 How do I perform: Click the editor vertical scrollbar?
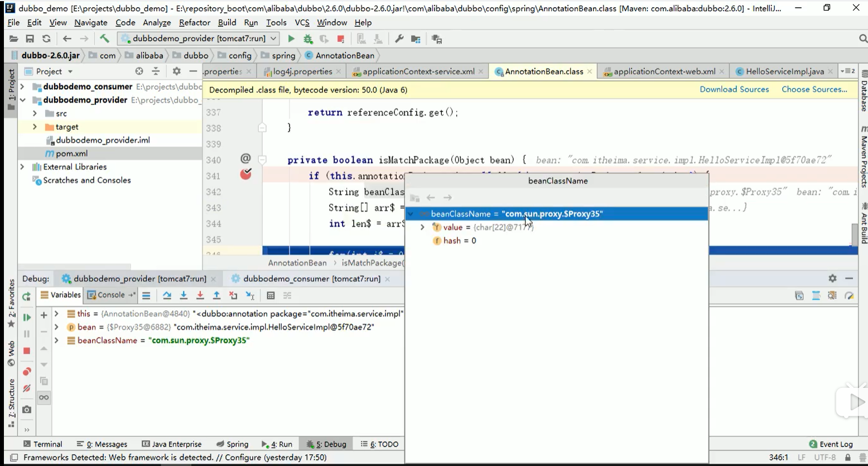[x=854, y=235]
